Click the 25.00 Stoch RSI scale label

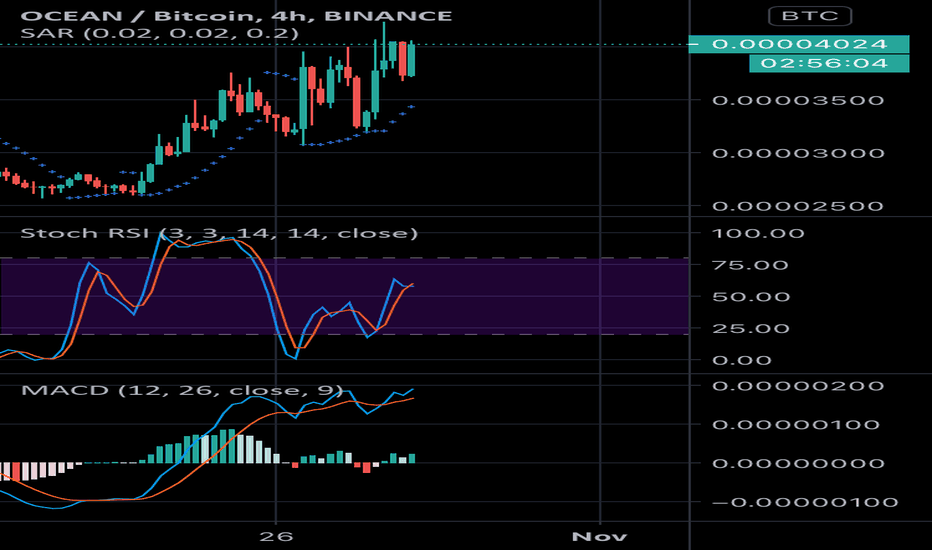750,328
